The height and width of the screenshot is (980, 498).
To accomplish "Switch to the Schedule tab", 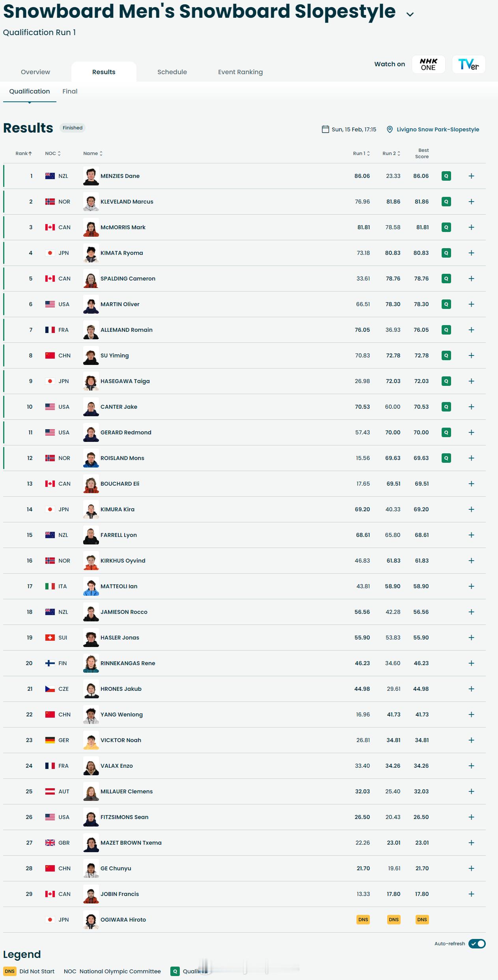I will pyautogui.click(x=172, y=72).
